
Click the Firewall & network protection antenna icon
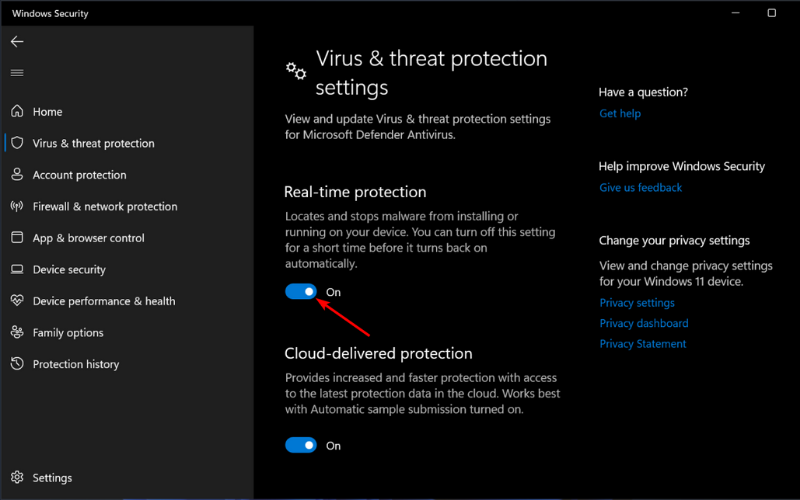(17, 206)
